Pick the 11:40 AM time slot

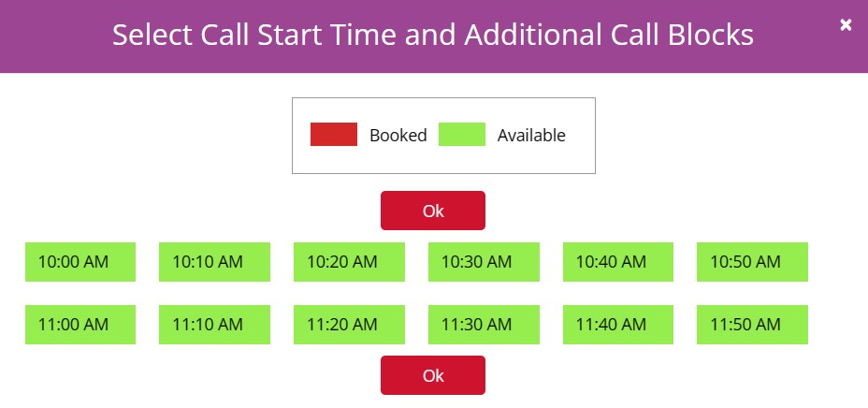(618, 325)
